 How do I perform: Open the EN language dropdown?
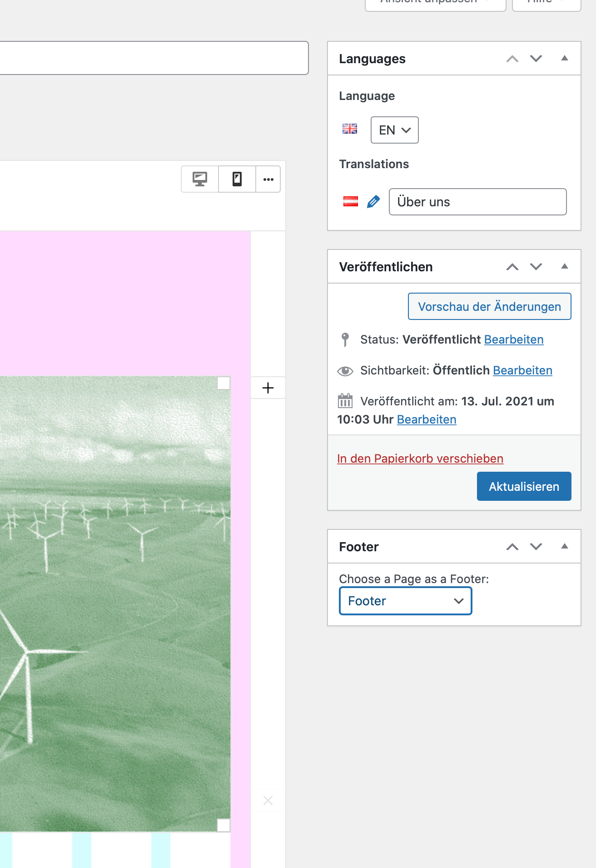394,130
